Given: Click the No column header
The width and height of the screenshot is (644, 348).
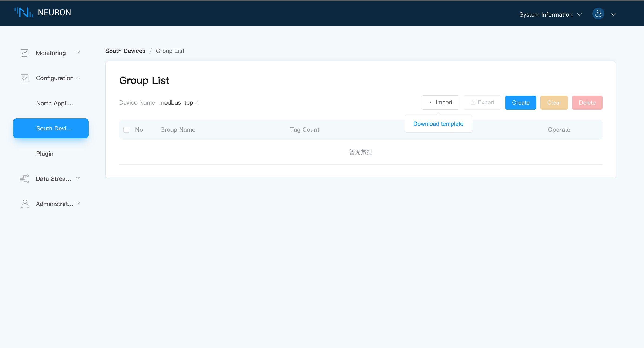Looking at the screenshot, I should (x=139, y=130).
